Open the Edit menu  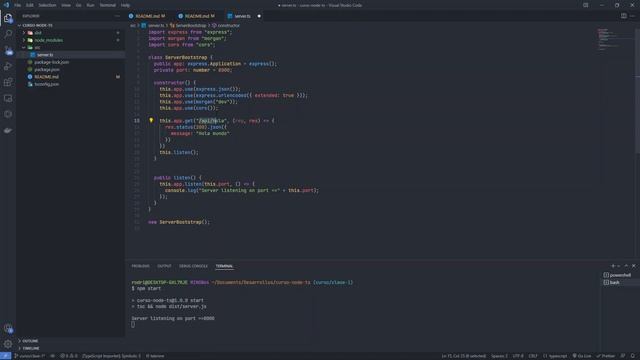click(x=30, y=5)
